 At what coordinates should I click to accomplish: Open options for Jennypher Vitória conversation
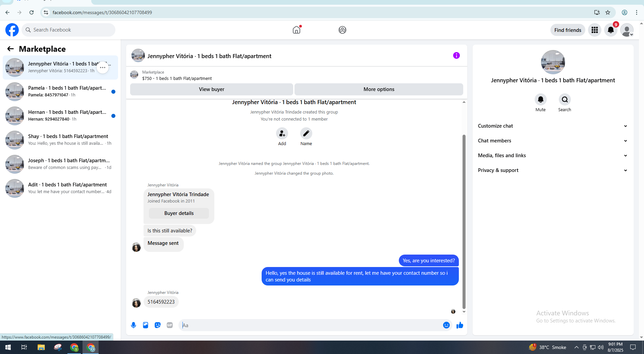pos(103,68)
